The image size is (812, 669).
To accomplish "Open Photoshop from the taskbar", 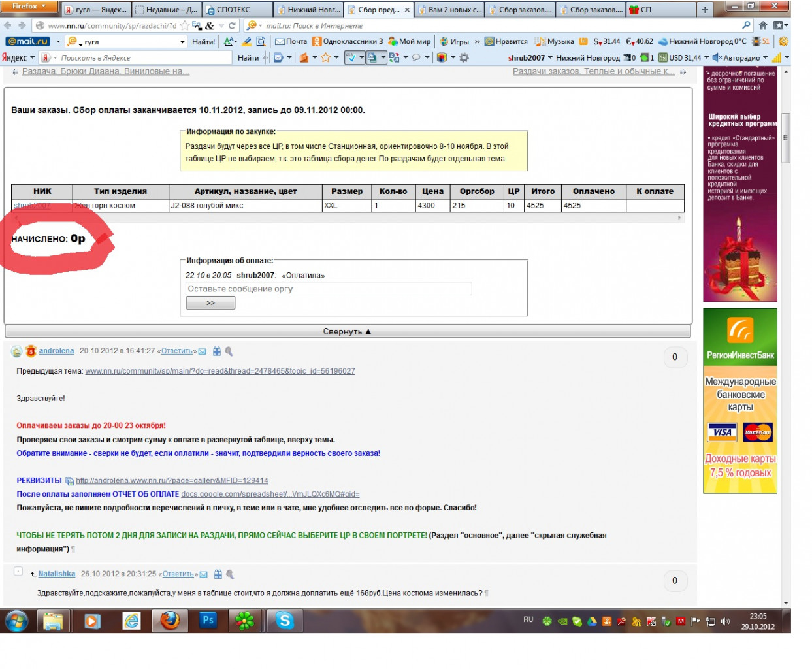I will coord(208,621).
